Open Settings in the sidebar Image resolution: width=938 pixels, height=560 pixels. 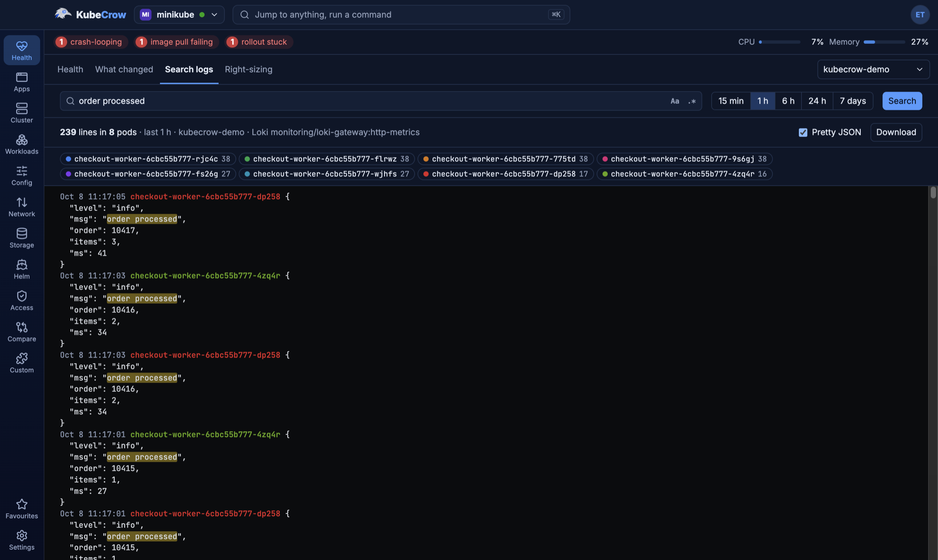coord(22,540)
